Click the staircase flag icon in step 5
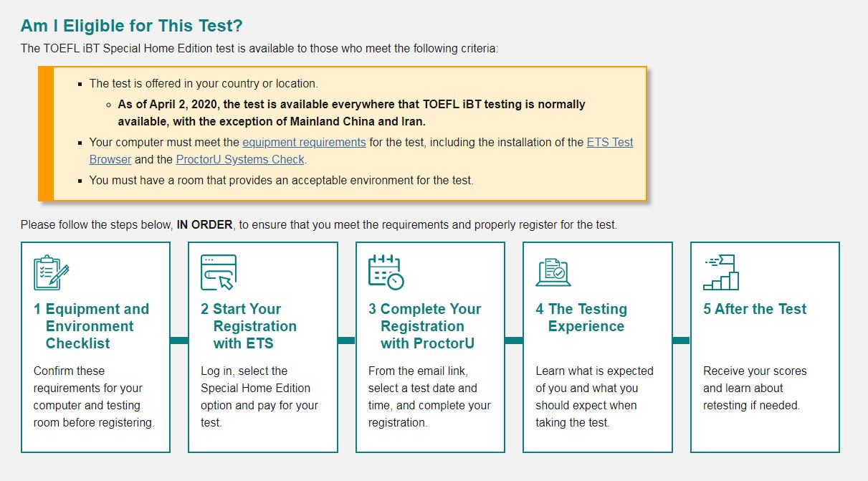This screenshot has width=868, height=481. click(721, 272)
